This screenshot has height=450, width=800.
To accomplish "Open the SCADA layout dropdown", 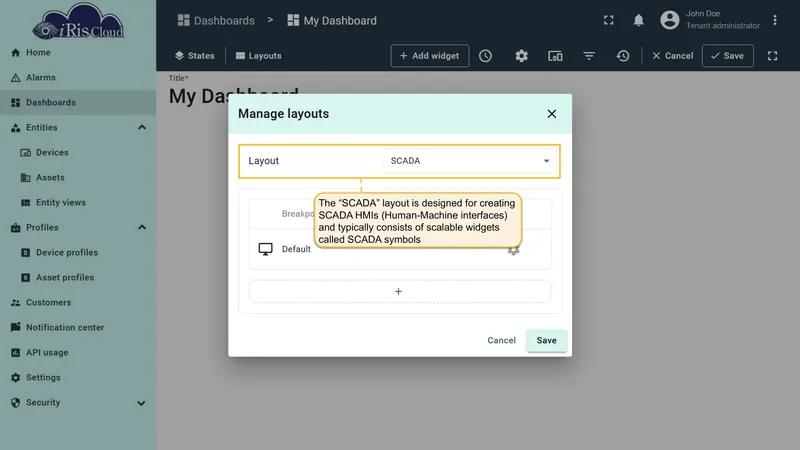I will click(x=470, y=161).
